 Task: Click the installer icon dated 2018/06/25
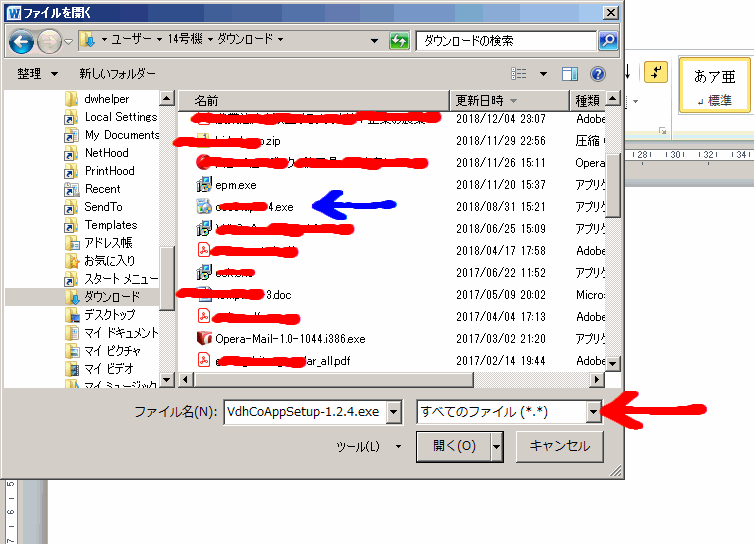(204, 228)
